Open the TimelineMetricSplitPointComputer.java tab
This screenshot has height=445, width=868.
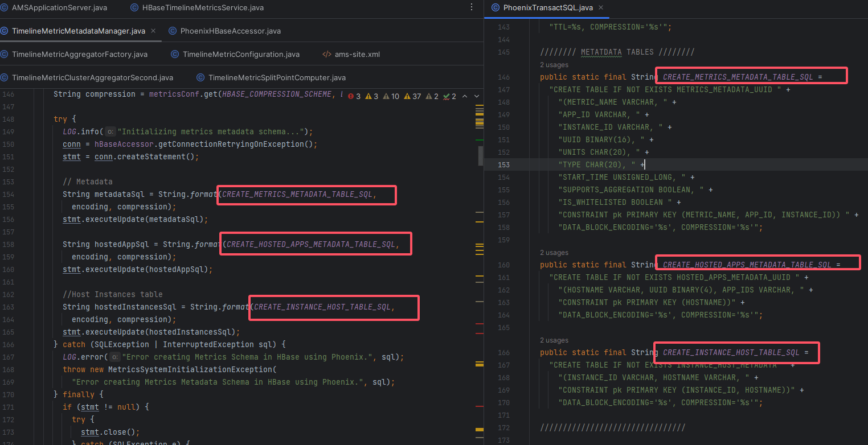(271, 77)
